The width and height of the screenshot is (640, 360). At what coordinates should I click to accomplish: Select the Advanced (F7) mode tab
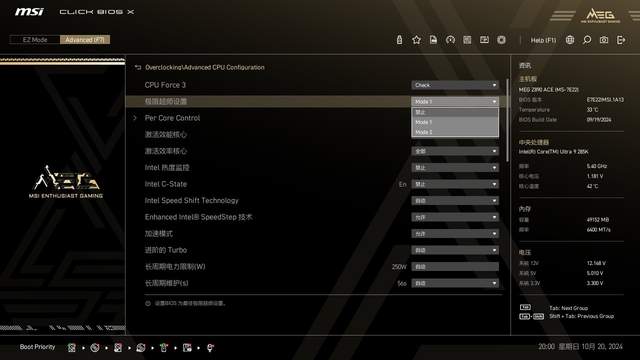pyautogui.click(x=85, y=40)
